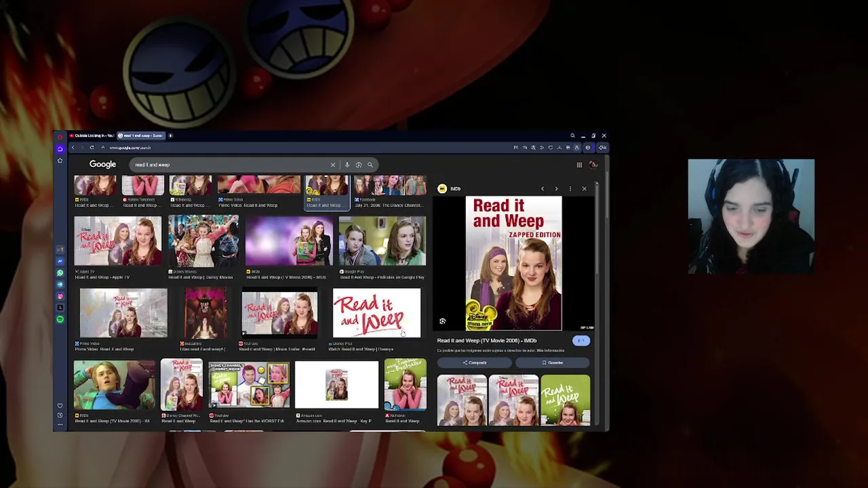Open the Amazon.com DVD thumbnail
Screen dimensions: 868x488
coord(336,385)
